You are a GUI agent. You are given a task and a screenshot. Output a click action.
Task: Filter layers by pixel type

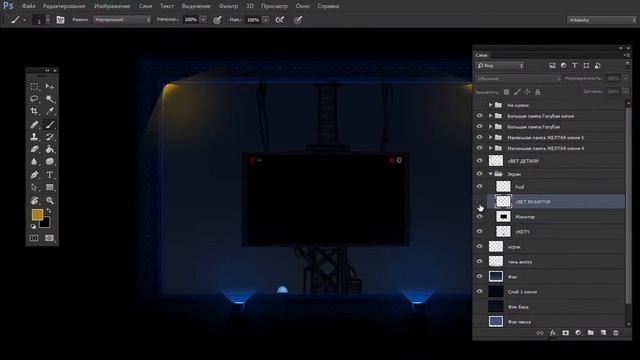(552, 66)
